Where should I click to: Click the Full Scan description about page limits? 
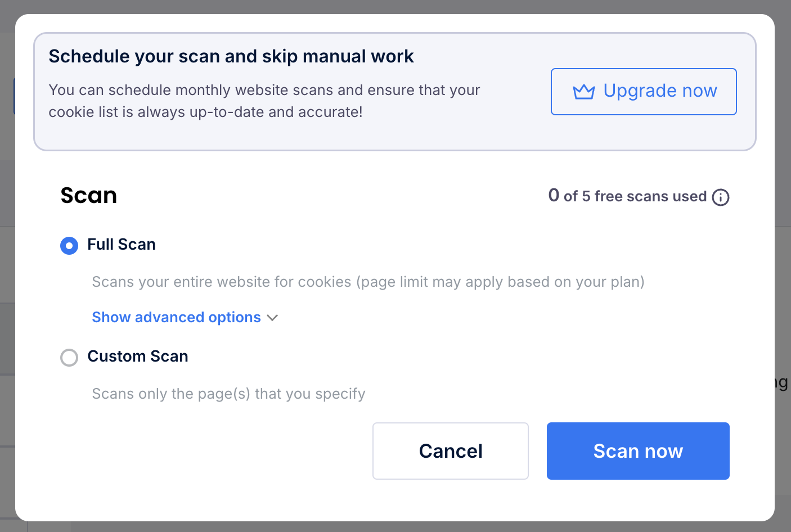coord(368,282)
